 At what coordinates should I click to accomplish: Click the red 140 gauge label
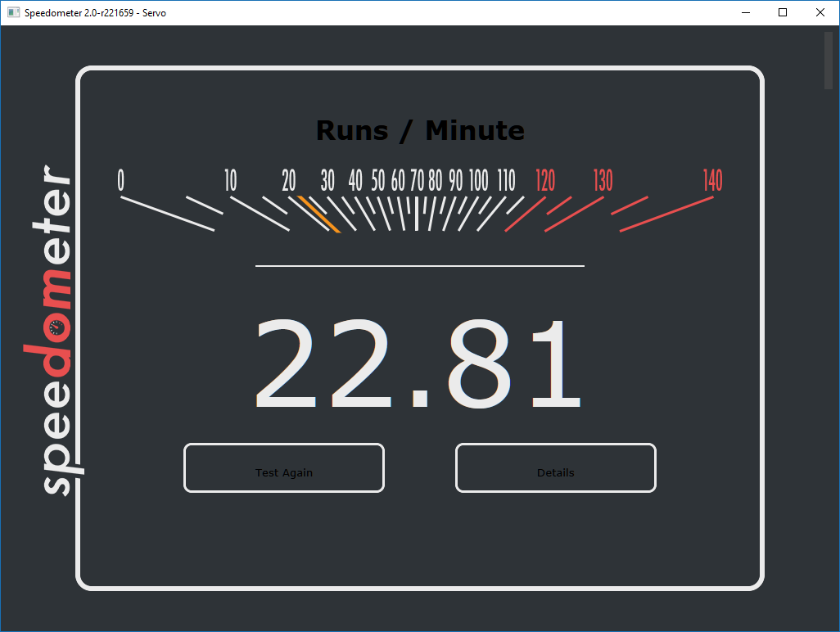pos(712,180)
